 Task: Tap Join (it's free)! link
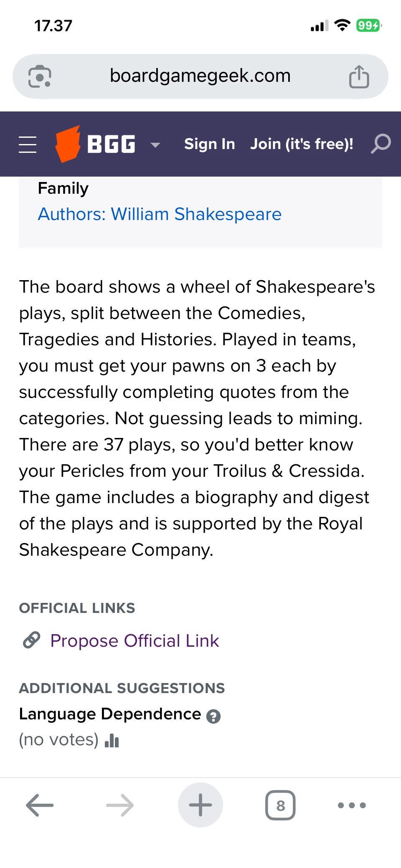[x=302, y=144]
